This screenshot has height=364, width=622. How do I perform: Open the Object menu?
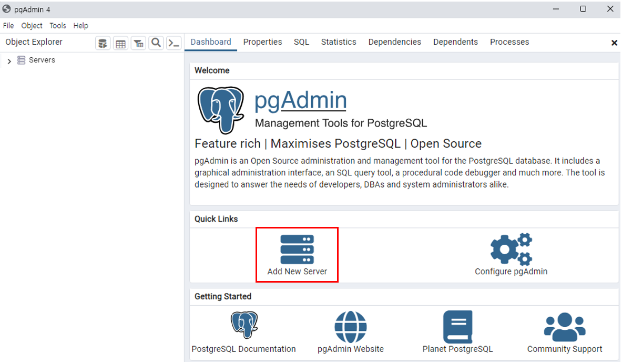[x=32, y=26]
